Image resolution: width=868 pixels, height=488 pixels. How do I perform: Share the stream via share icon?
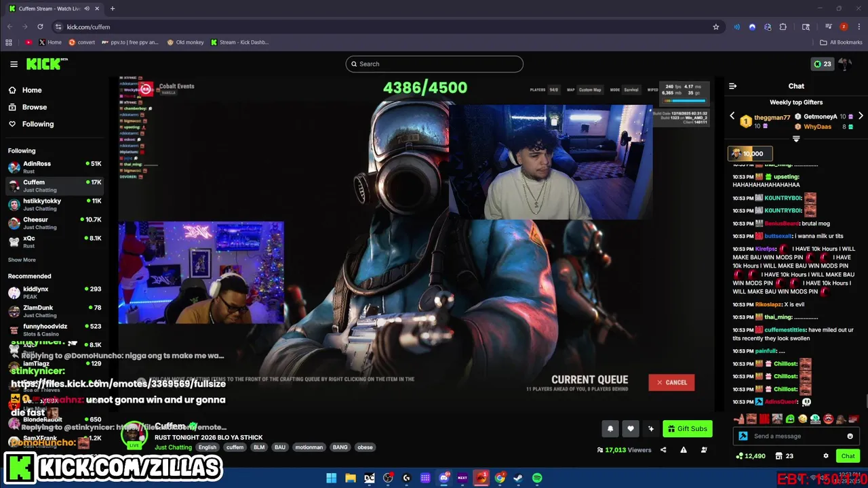663,449
